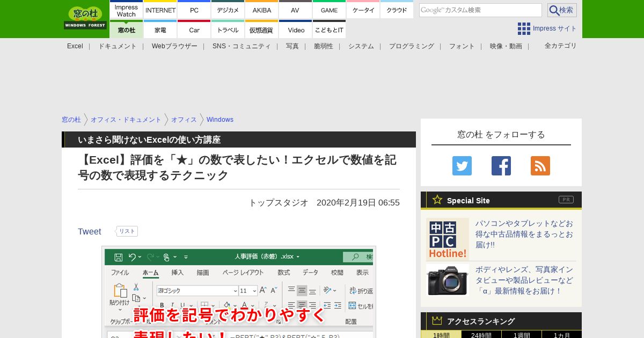Select the 1カ月 ranking tab
644x338 pixels.
562,334
